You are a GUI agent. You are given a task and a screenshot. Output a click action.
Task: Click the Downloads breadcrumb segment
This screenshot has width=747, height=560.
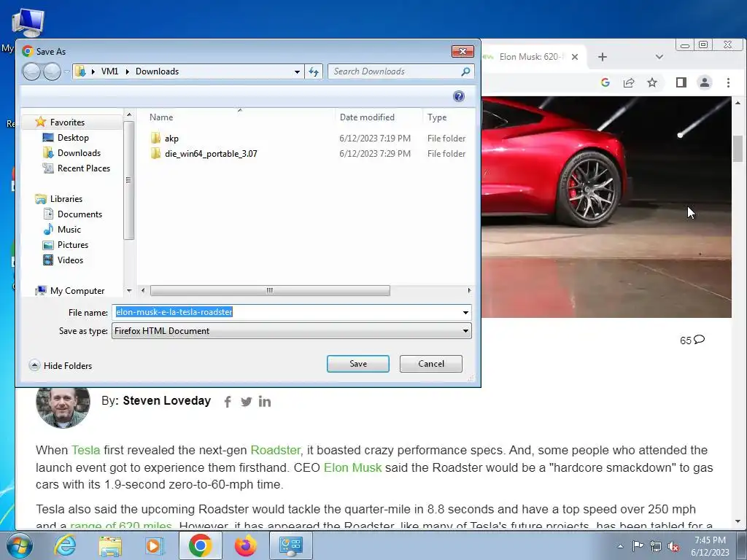[158, 71]
